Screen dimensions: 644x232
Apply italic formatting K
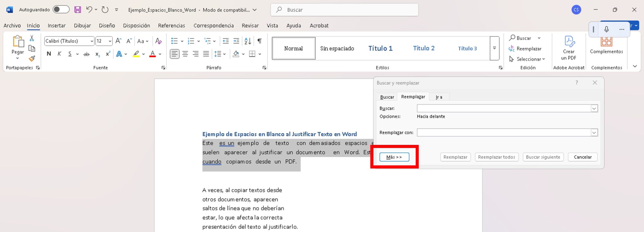point(59,54)
